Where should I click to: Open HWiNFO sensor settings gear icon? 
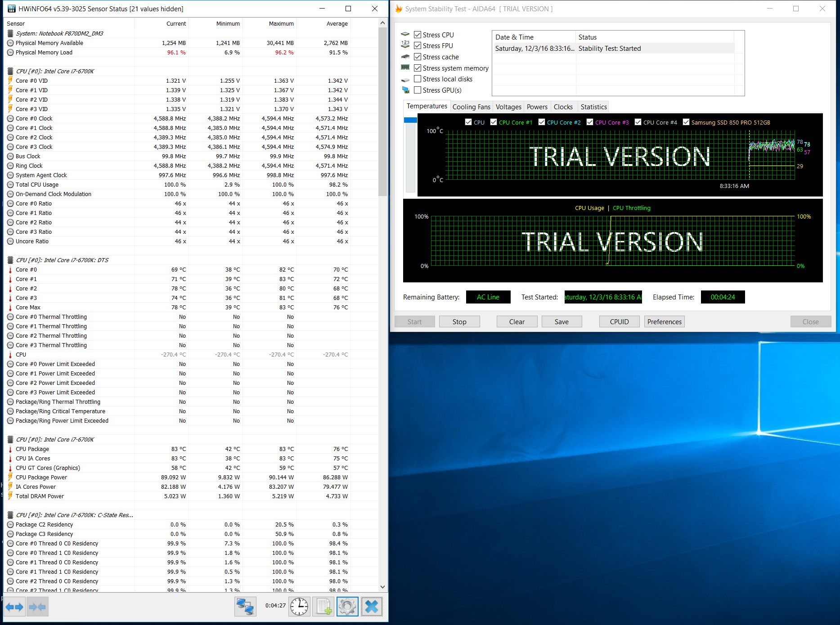(x=347, y=607)
